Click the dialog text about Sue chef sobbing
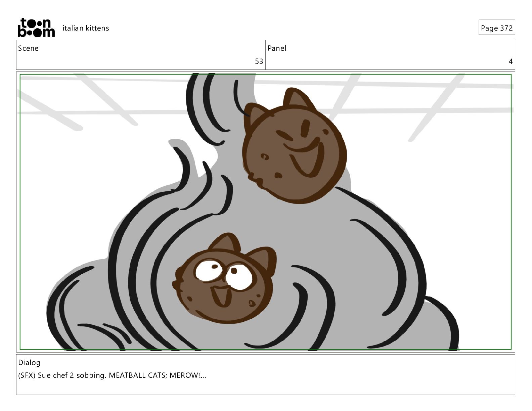532x411 pixels. [x=62, y=375]
